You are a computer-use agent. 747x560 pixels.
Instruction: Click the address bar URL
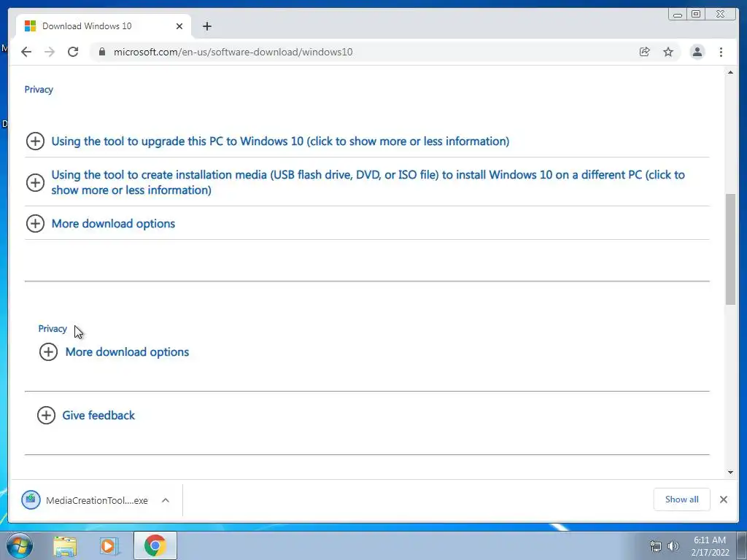point(233,52)
